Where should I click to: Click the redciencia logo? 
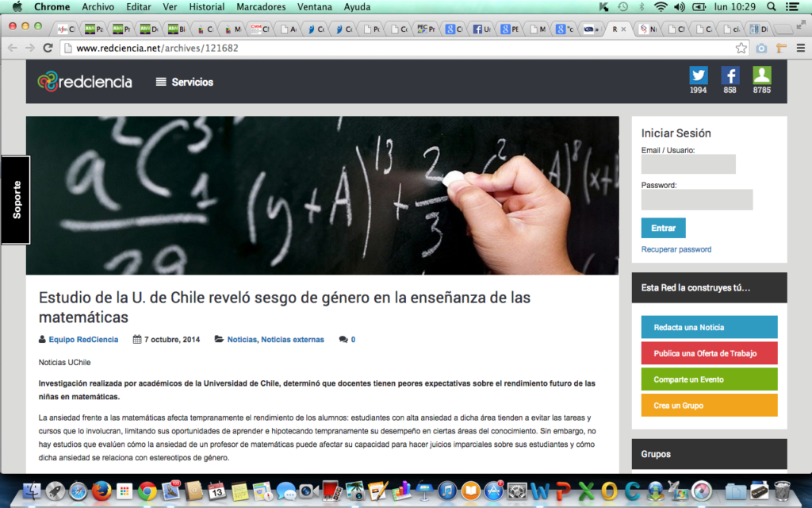pos(85,81)
